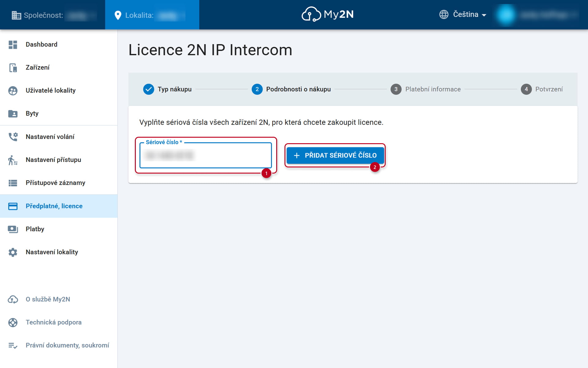
Task: Click the Nastavení lokality gear icon
Action: [13, 252]
